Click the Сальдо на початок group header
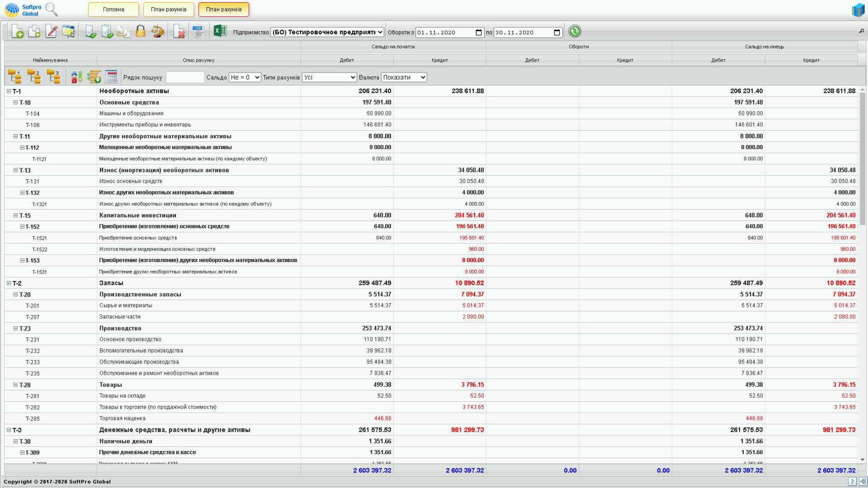This screenshot has width=868, height=488. (x=393, y=47)
